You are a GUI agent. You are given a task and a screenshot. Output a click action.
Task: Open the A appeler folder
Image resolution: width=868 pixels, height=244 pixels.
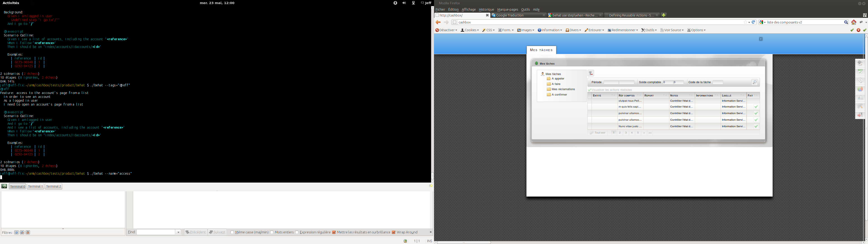[x=555, y=79]
